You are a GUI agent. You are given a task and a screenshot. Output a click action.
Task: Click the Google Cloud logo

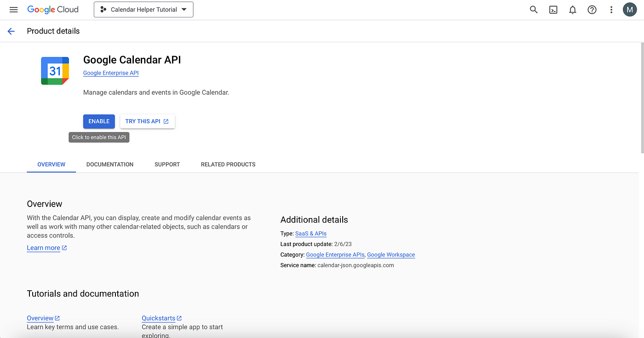click(x=53, y=10)
